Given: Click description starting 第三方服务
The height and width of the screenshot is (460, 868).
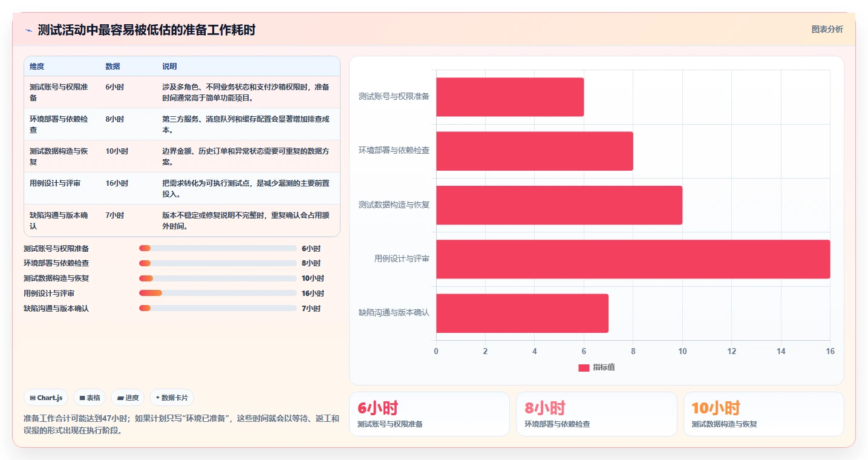Looking at the screenshot, I should coord(246,124).
